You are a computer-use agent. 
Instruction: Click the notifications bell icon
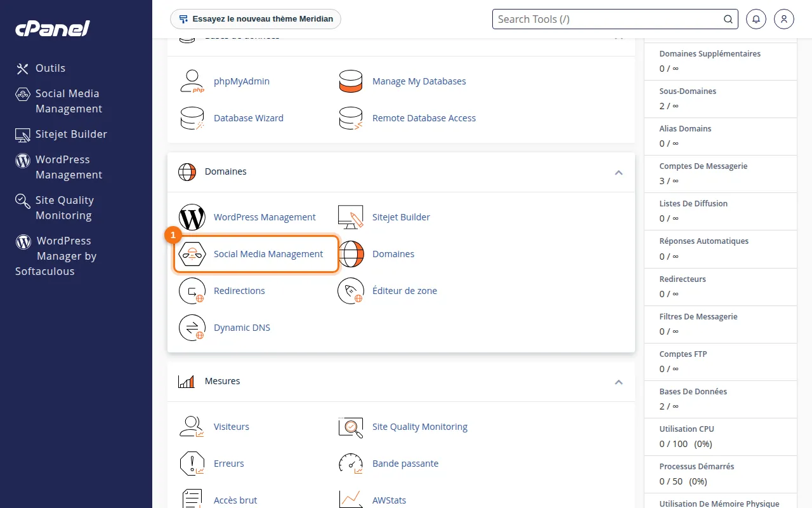[x=756, y=19]
